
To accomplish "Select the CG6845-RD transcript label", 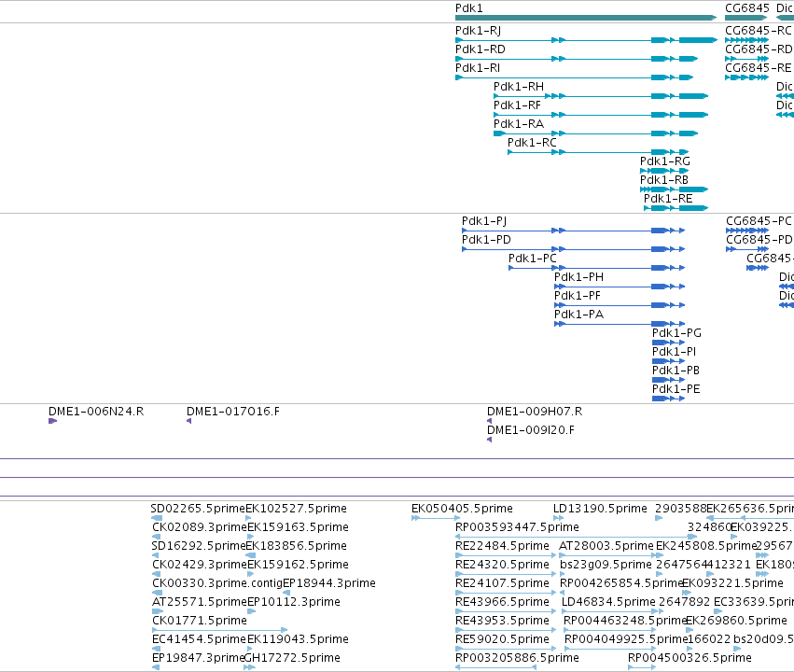I will click(x=759, y=49).
